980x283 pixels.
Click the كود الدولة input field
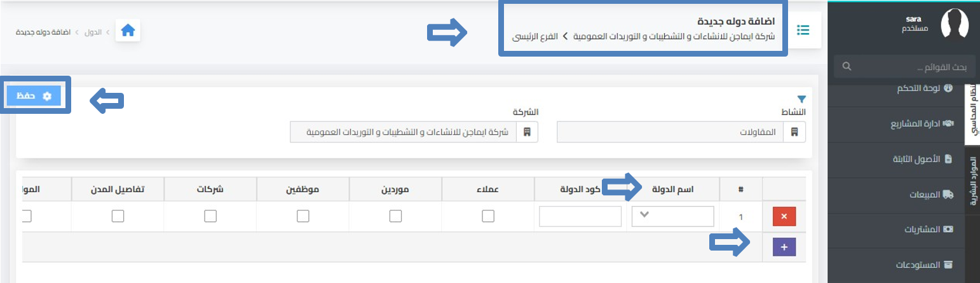coord(580,216)
